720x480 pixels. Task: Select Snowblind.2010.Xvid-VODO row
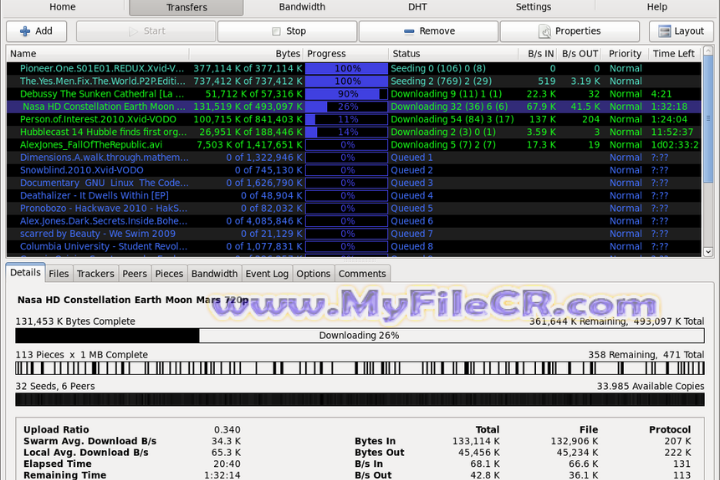354,170
